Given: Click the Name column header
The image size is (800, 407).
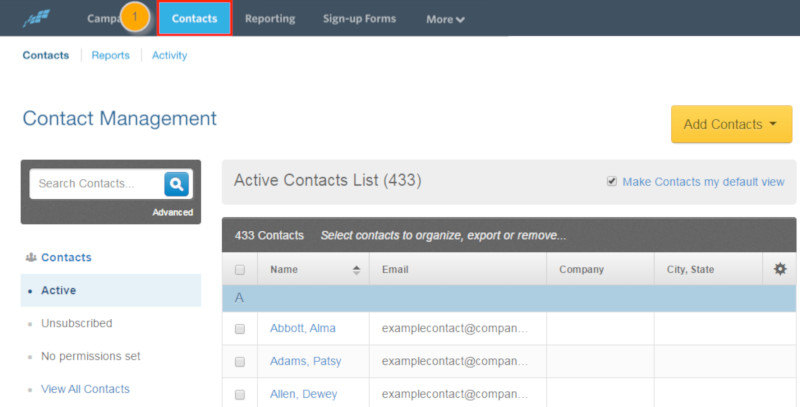Looking at the screenshot, I should (x=313, y=269).
